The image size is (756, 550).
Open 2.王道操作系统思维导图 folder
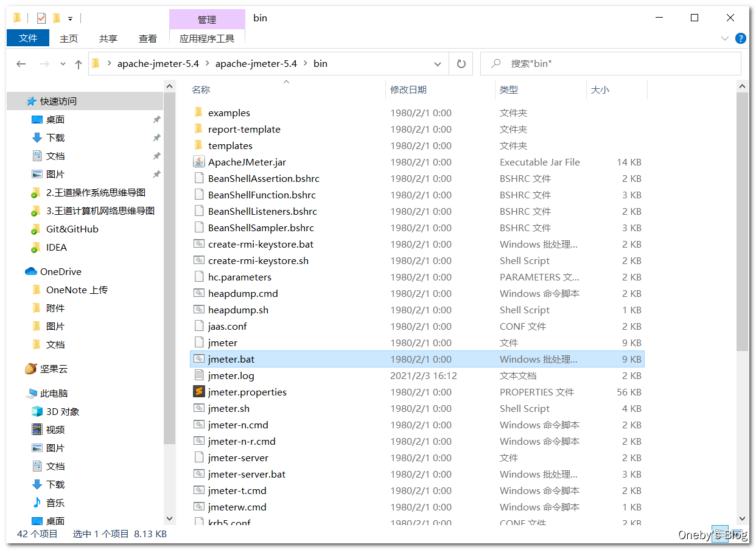tap(88, 192)
